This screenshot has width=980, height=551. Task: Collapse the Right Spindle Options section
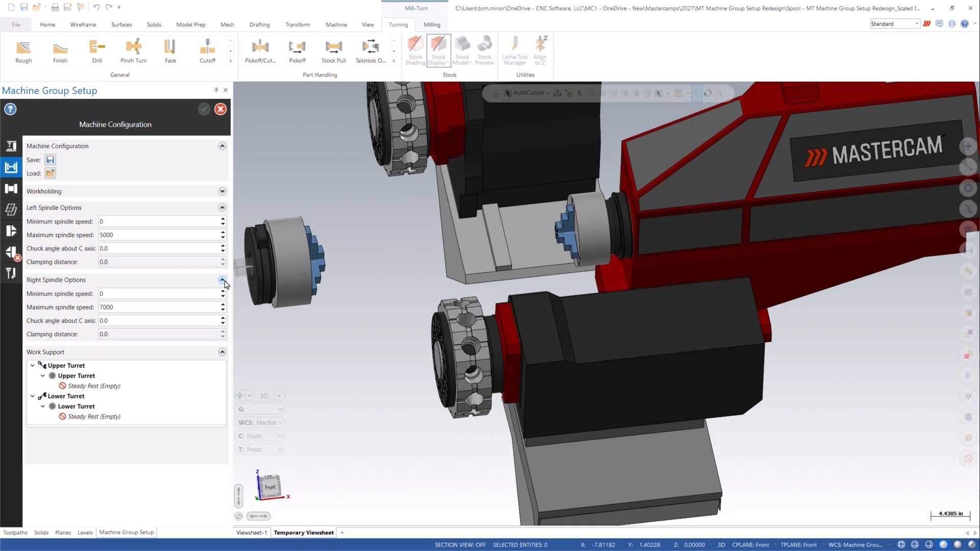[x=222, y=280]
